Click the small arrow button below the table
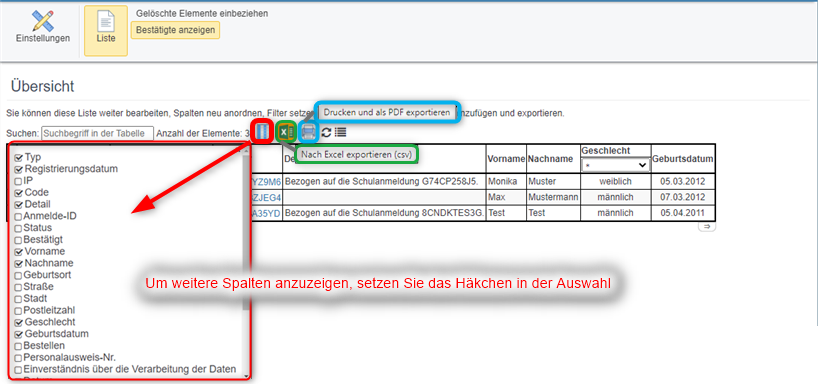Screen dimensions: 818x384 707,226
